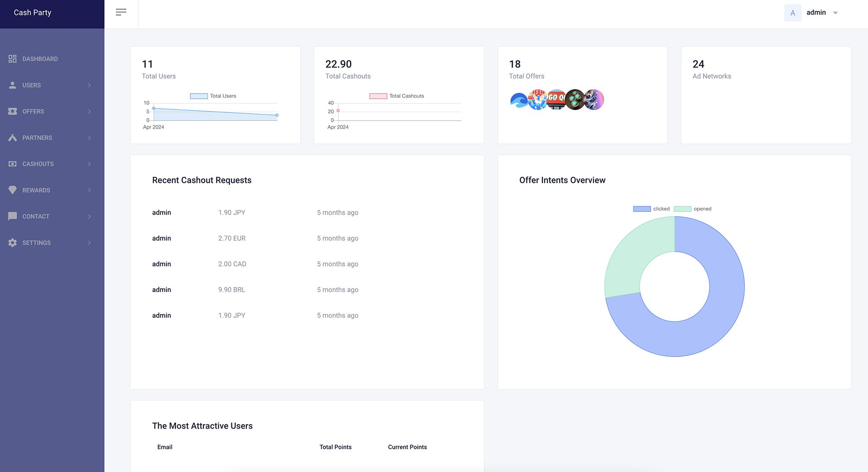Open the admin account dropdown arrow
Viewport: 868px width, 472px height.
coord(835,13)
